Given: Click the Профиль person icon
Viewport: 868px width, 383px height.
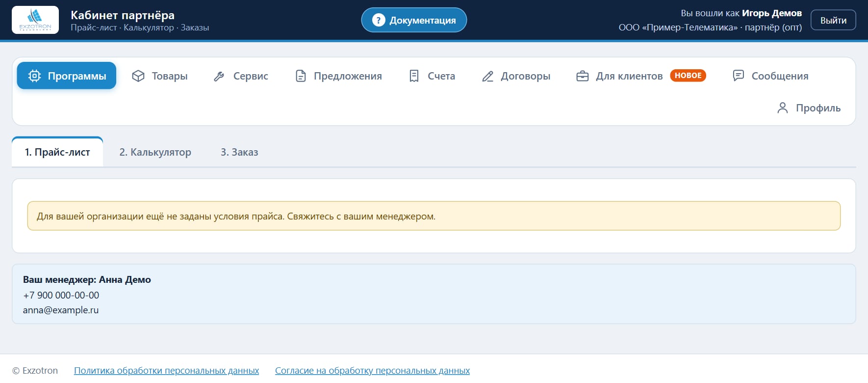Looking at the screenshot, I should point(783,108).
